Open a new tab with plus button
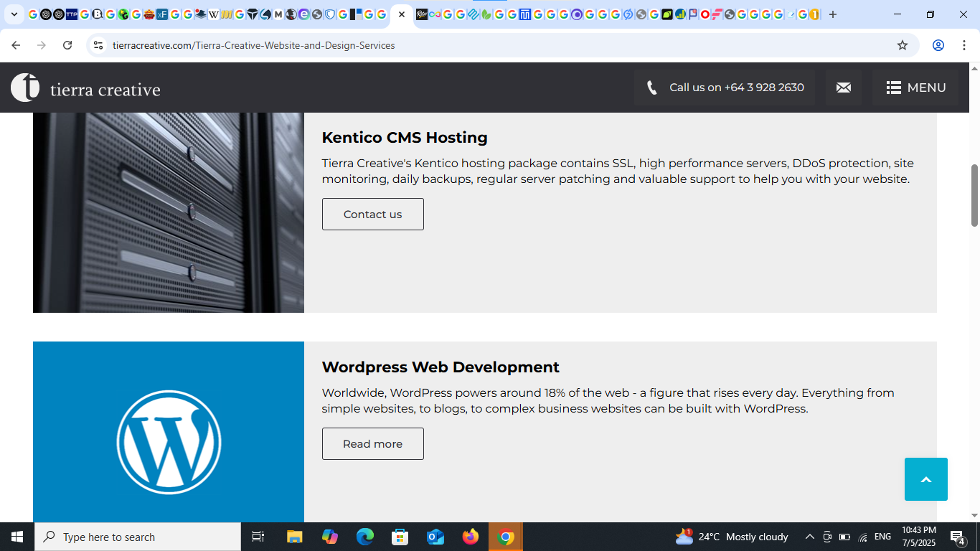Viewport: 980px width, 551px height. [x=833, y=14]
